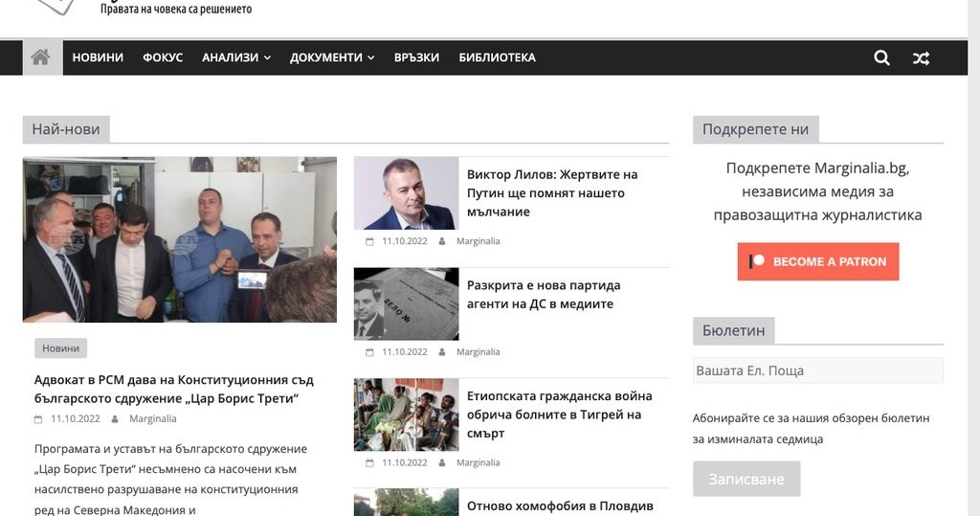Open the search magnifier icon
The height and width of the screenshot is (516, 980).
click(x=881, y=58)
